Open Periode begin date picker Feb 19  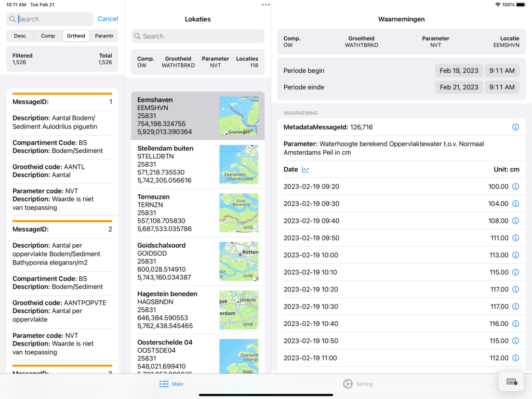pos(459,71)
